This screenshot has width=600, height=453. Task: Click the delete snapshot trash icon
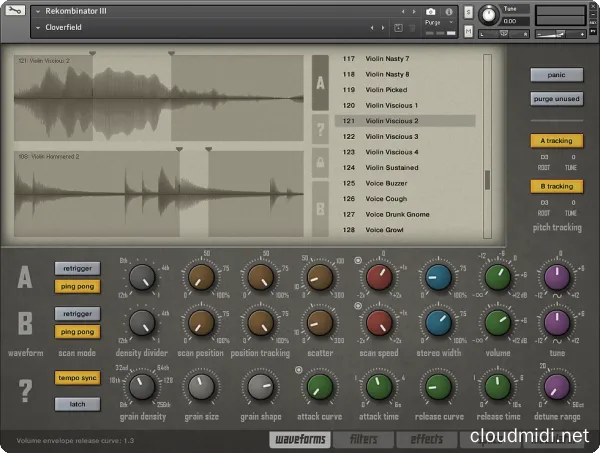412,28
